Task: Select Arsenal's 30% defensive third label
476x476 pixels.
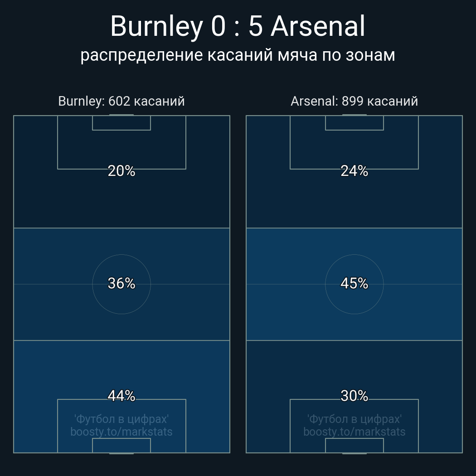Action: (x=354, y=396)
